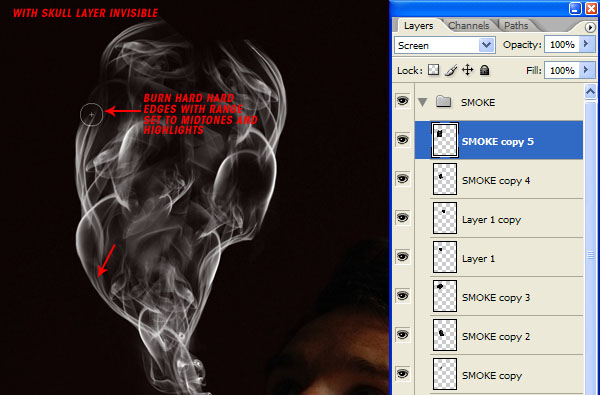Select the SMOKE copy 4 layer name
Image resolution: width=600 pixels, height=395 pixels.
coord(496,181)
